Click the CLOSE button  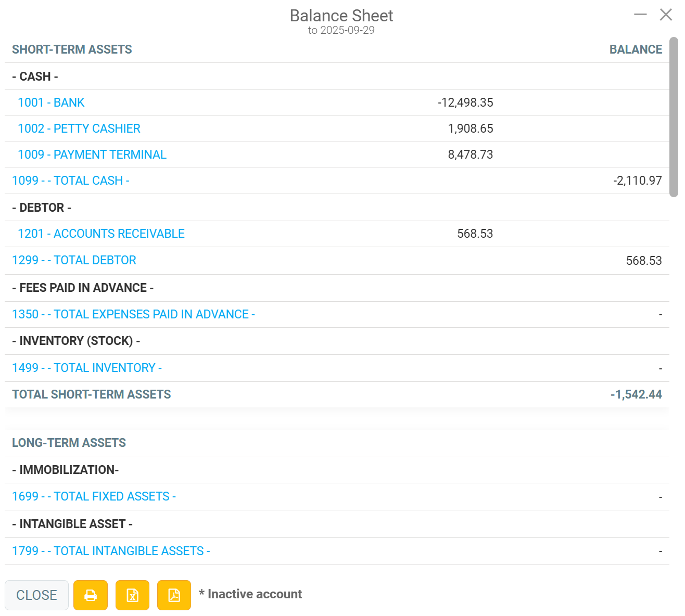pyautogui.click(x=36, y=595)
